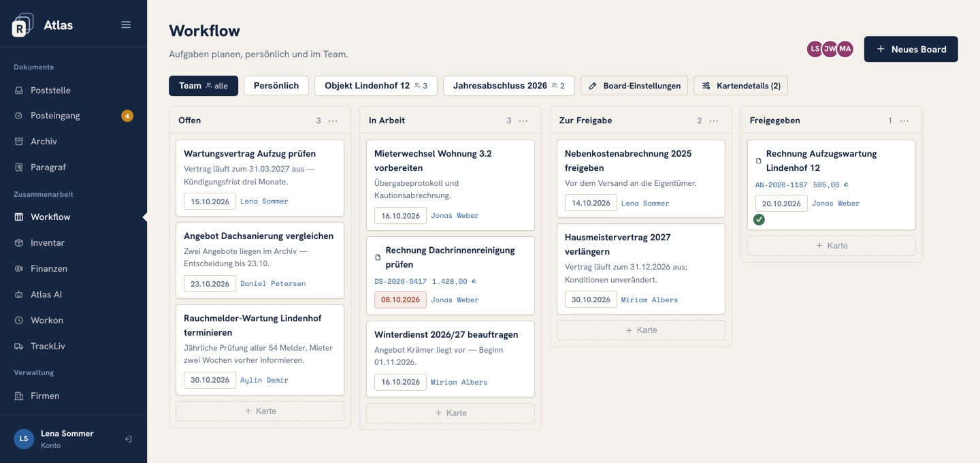The height and width of the screenshot is (463, 980).
Task: Click green approved checkmark on Aufzugswartung card
Action: point(759,219)
